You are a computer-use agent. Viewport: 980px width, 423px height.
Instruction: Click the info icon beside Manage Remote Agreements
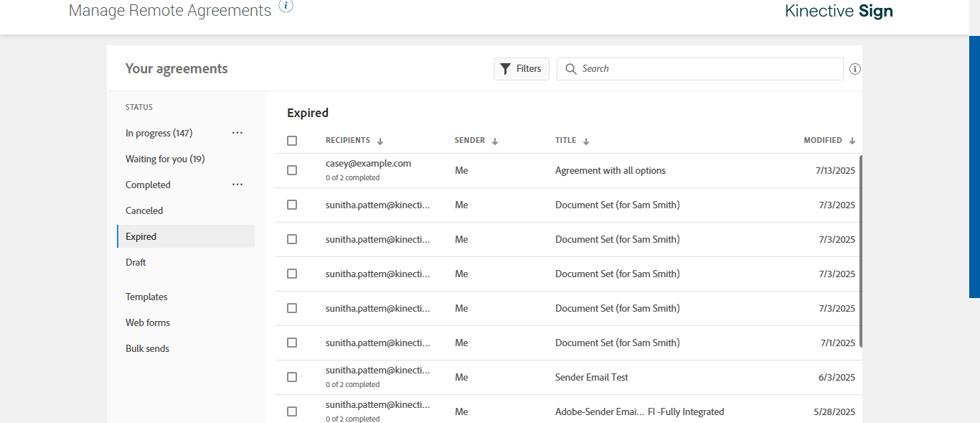click(286, 6)
